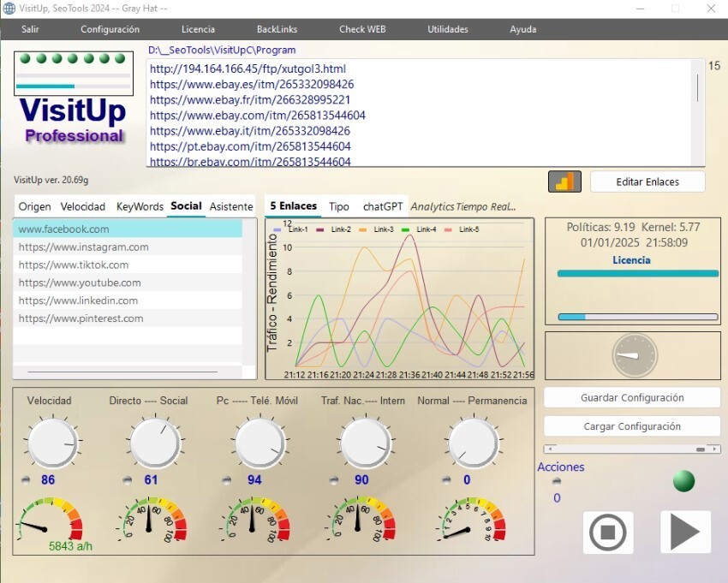Viewport: 728px width, 583px height.
Task: Click the clock dial gauge
Action: (635, 355)
